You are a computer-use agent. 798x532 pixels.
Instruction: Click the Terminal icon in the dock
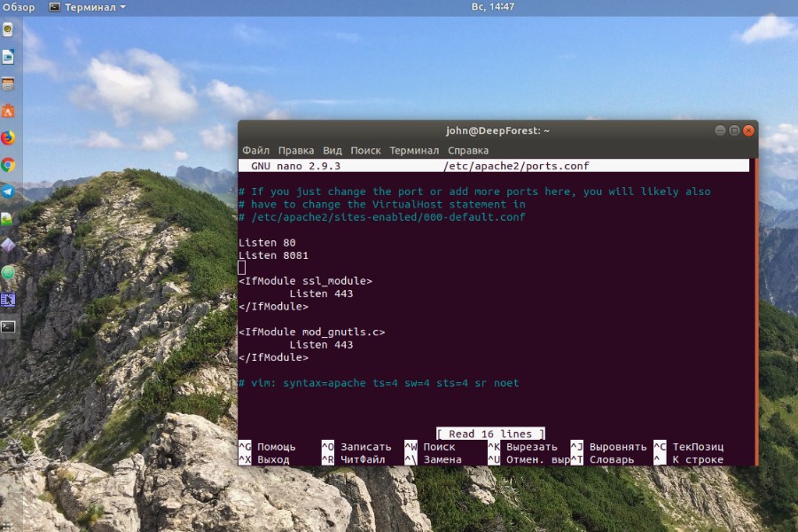(8, 326)
